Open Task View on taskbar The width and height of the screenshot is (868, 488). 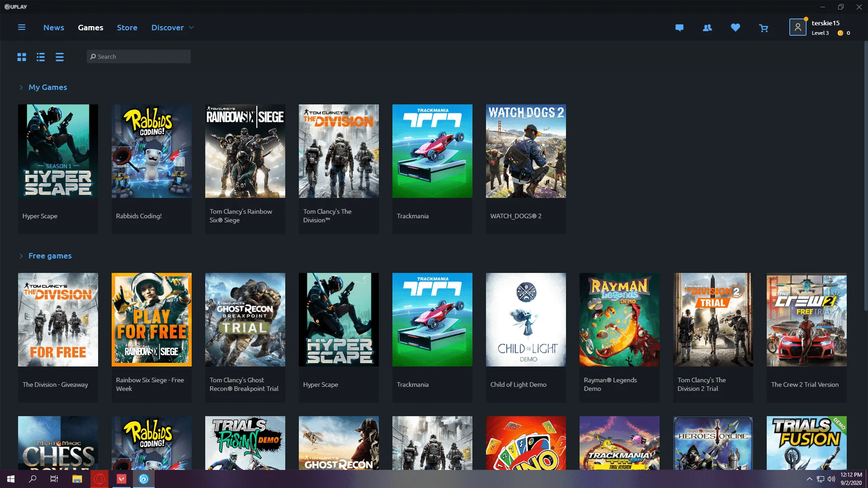pyautogui.click(x=54, y=479)
